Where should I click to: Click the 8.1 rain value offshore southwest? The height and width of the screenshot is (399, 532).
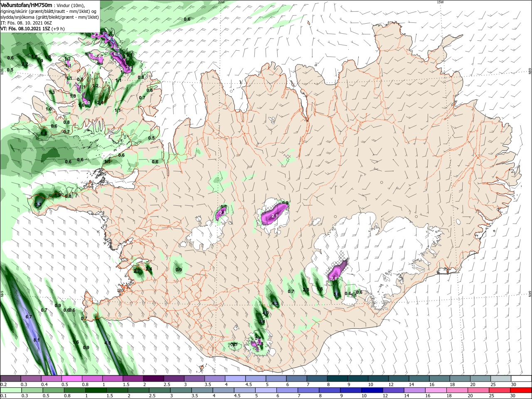(36, 340)
